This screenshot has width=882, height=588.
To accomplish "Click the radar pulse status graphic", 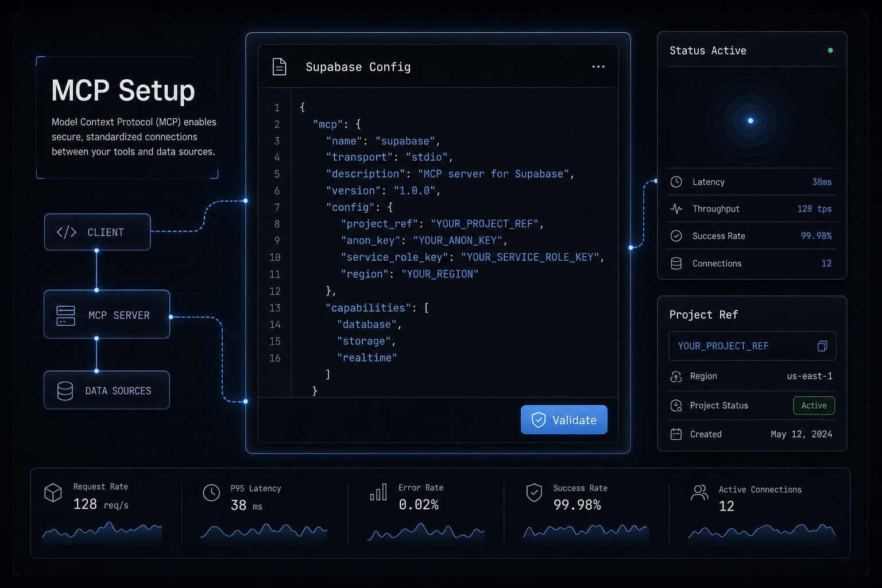I will 751,121.
